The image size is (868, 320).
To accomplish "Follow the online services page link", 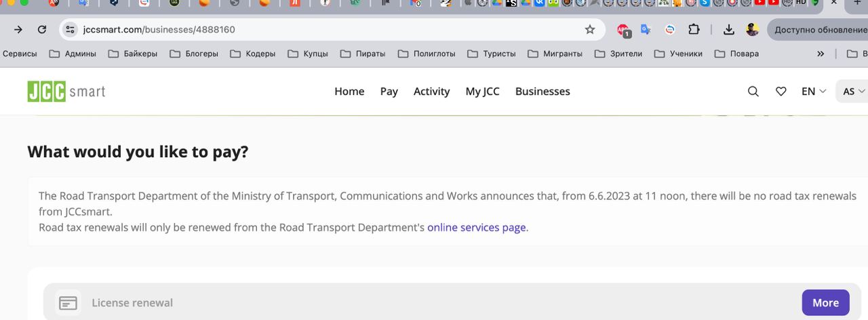I will (476, 228).
